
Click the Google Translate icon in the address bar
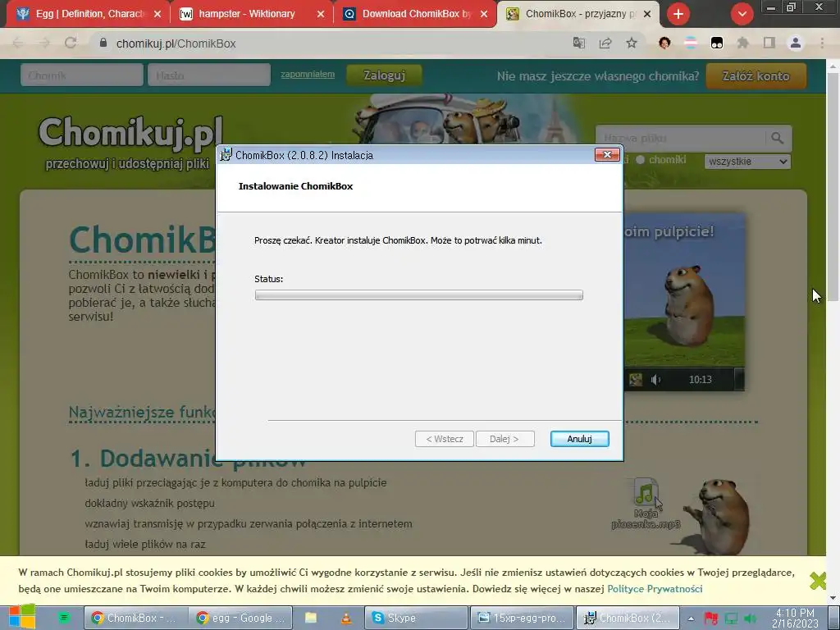pos(578,43)
